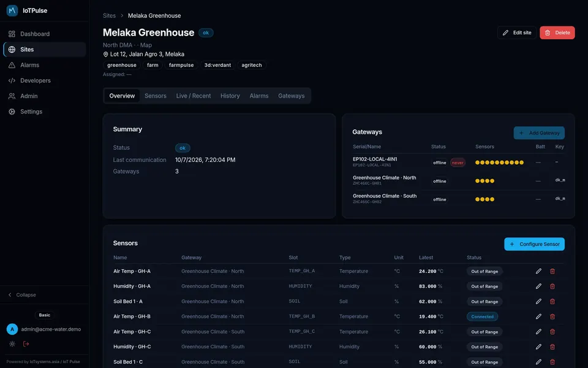
Task: Click the user avatar A icon
Action: pyautogui.click(x=12, y=329)
